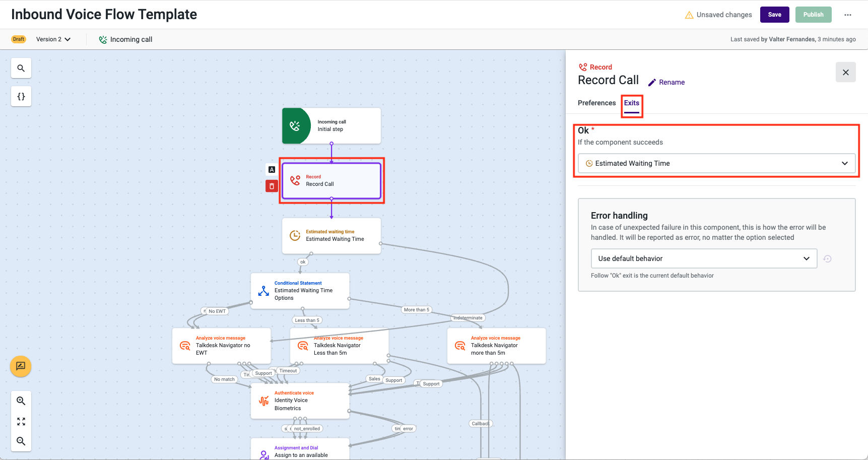Click the Assignment and Dial agent icon
The width and height of the screenshot is (868, 460).
tap(263, 454)
